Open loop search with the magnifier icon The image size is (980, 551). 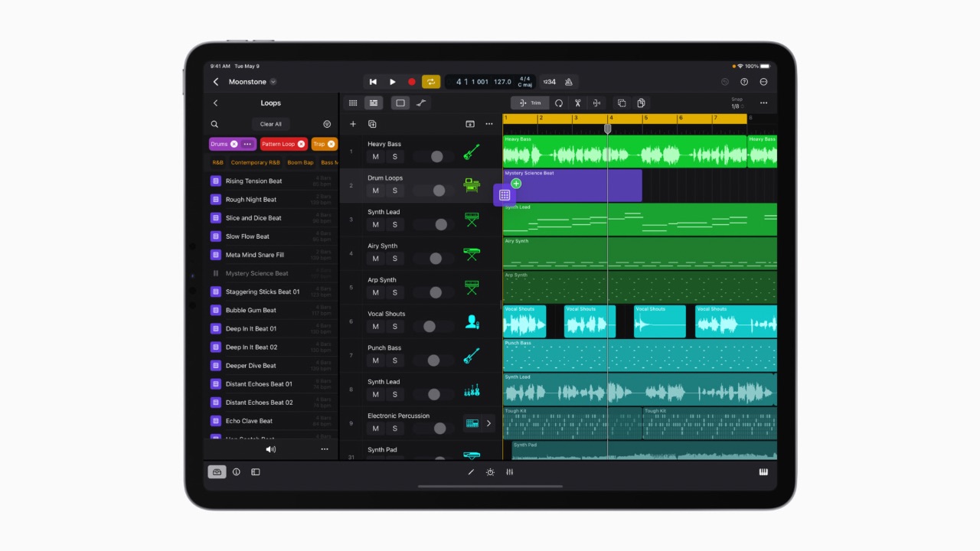(214, 123)
